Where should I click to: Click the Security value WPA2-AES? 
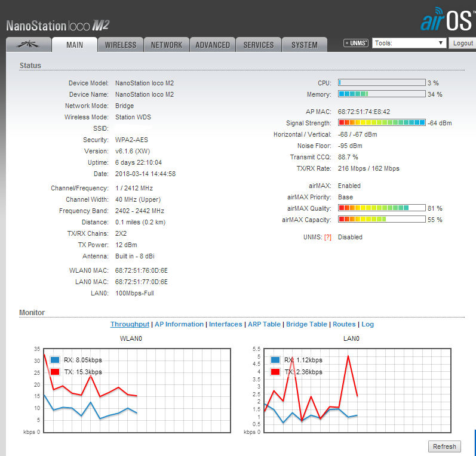coord(131,140)
